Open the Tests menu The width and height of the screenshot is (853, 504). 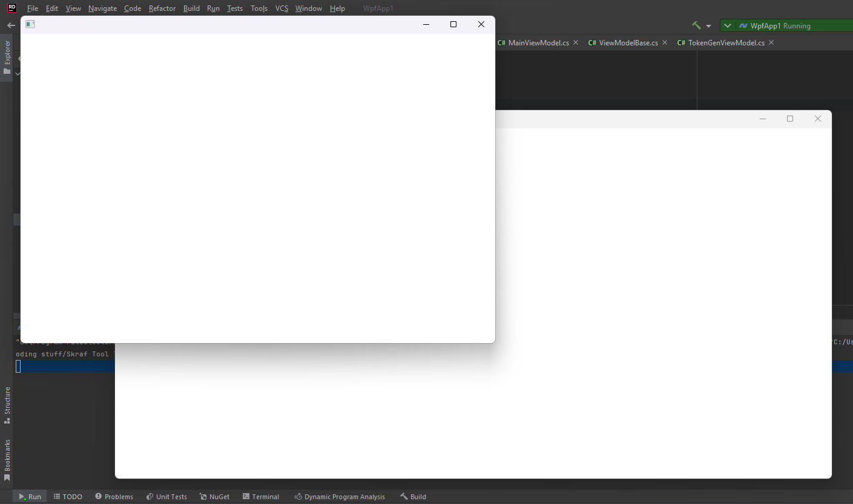coord(235,8)
